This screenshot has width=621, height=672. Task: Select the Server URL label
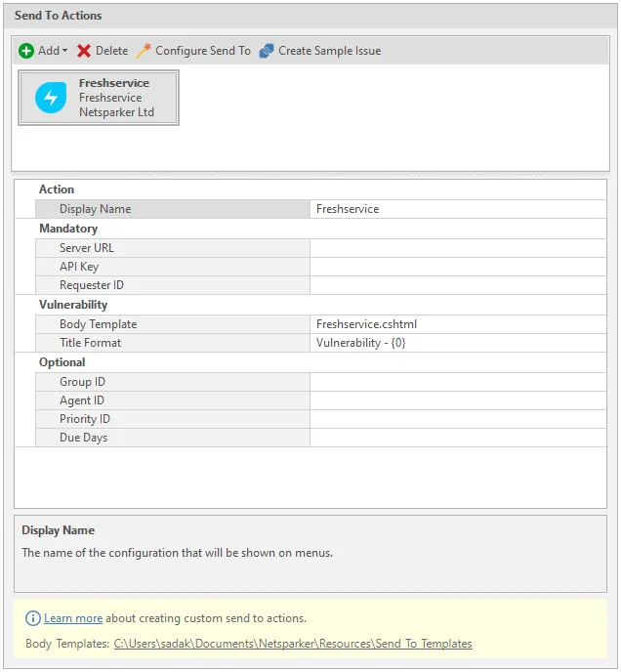pos(87,248)
